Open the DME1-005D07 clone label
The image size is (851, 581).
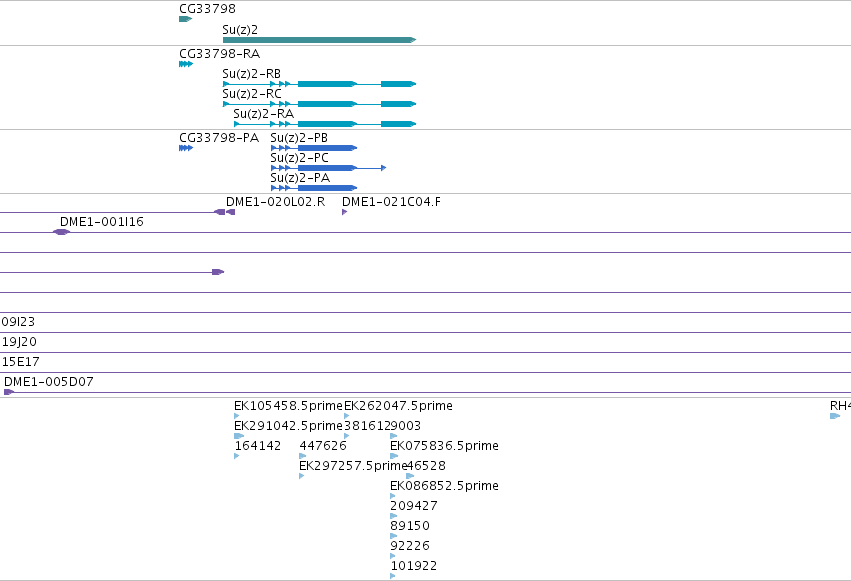[x=48, y=382]
